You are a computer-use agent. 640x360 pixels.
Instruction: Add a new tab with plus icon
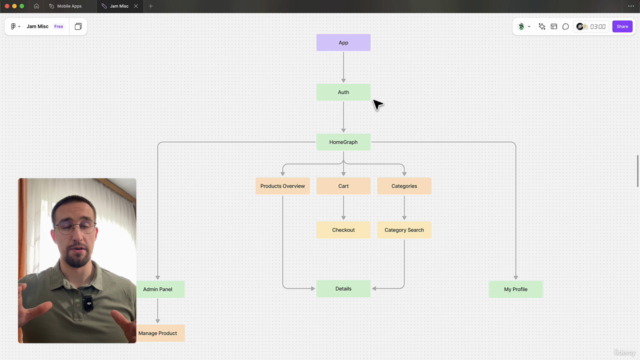[x=151, y=6]
